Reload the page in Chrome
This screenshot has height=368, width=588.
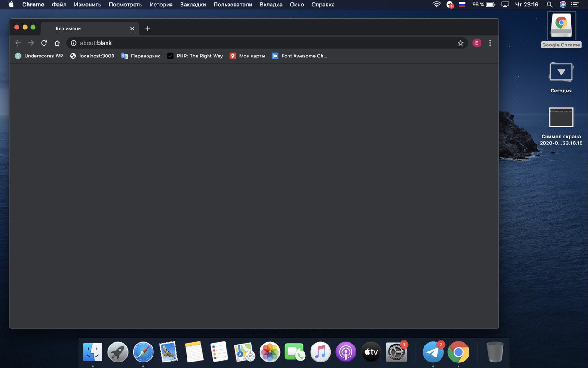click(44, 43)
